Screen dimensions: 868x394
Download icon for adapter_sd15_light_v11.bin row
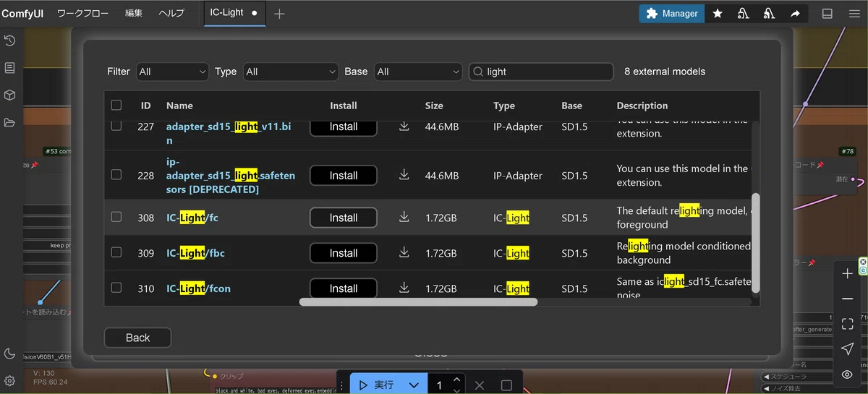tap(404, 127)
